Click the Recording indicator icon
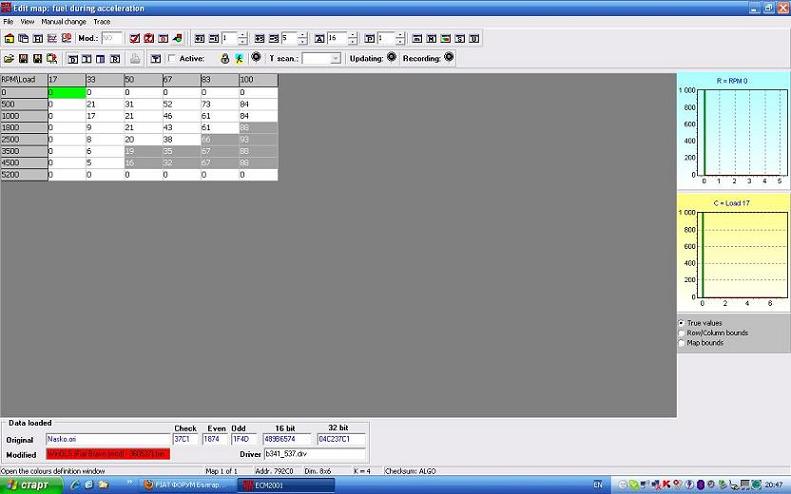The width and height of the screenshot is (791, 494). click(449, 57)
